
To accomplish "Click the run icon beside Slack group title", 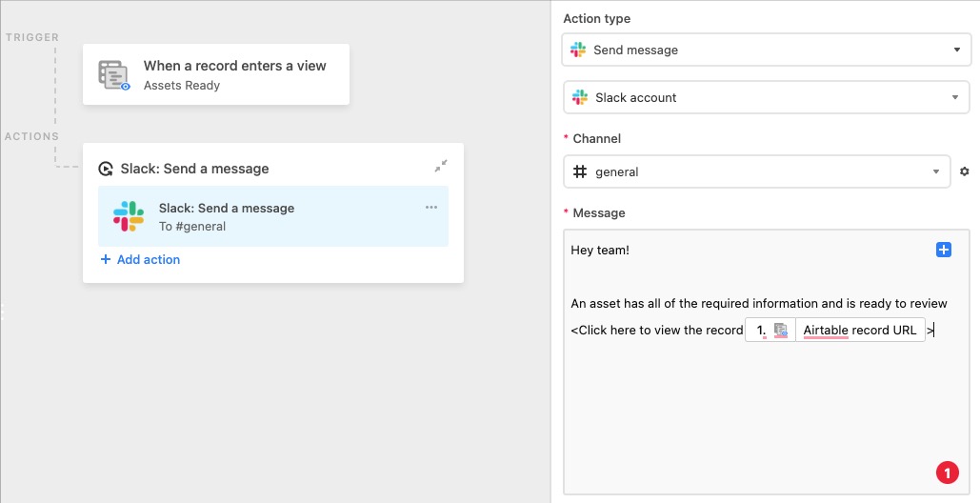I will 106,169.
